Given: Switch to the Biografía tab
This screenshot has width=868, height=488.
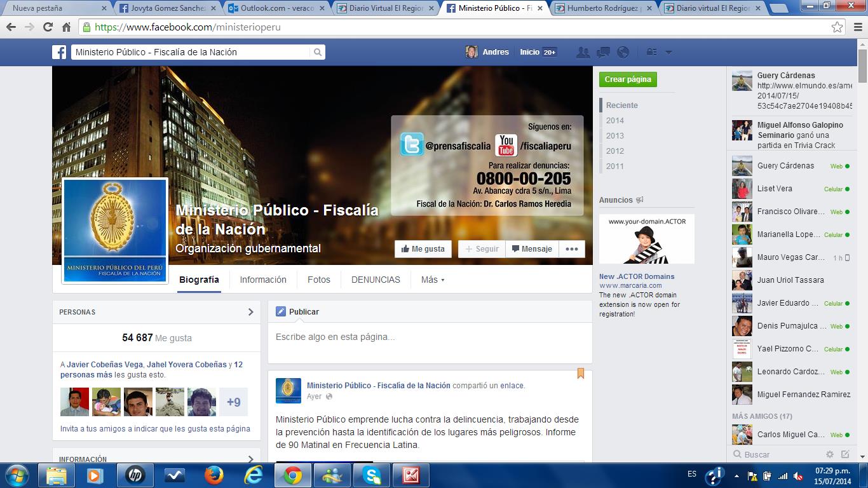Looking at the screenshot, I should point(199,280).
